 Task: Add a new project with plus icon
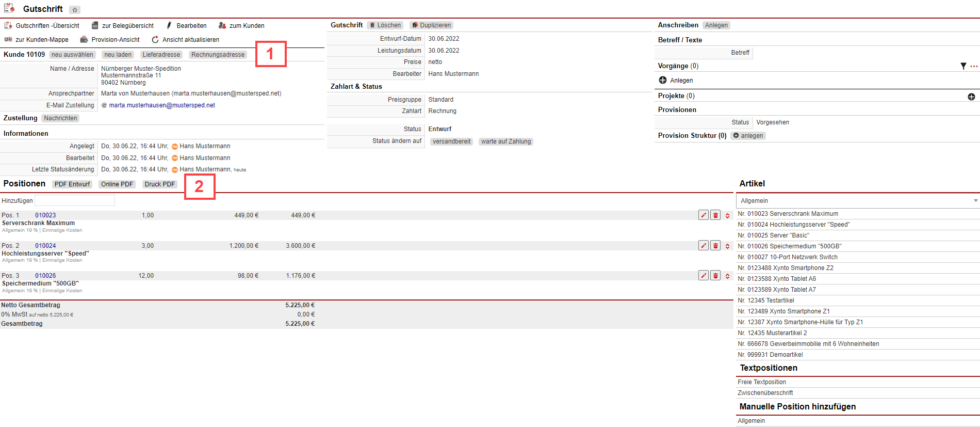[971, 97]
